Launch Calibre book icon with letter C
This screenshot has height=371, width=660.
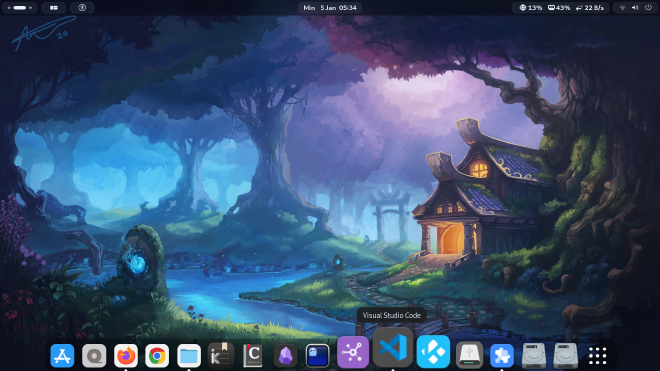(x=253, y=355)
